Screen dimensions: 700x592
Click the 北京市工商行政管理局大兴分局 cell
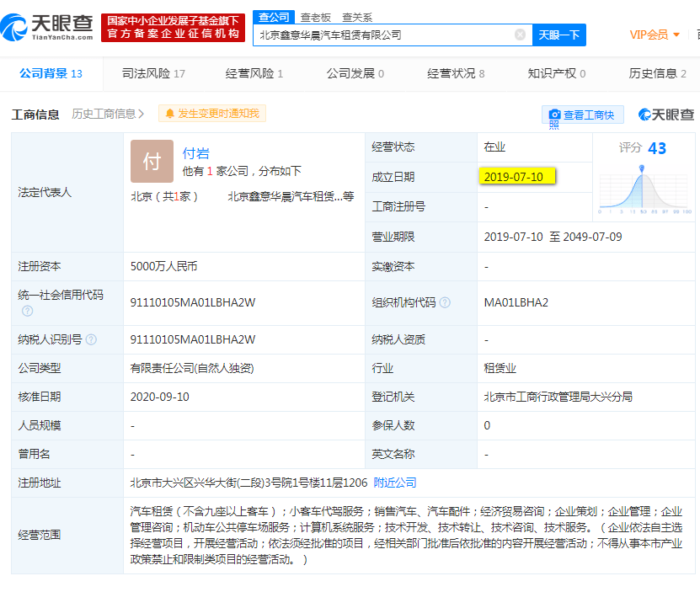coord(558,397)
